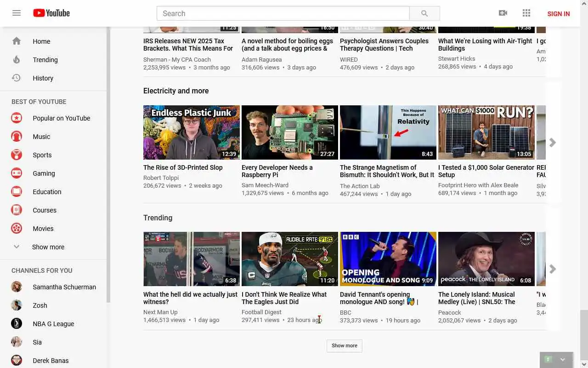Screen dimensions: 588x368
Task: Open Robert Tolppi channel link
Action: [161, 178]
